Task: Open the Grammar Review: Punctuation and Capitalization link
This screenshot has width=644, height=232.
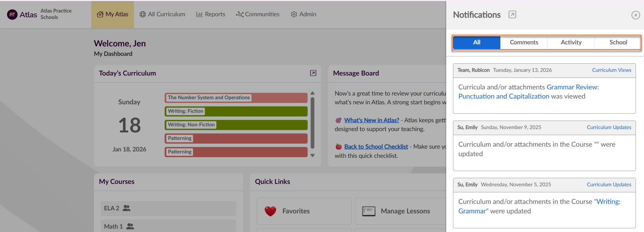Action: [x=528, y=92]
